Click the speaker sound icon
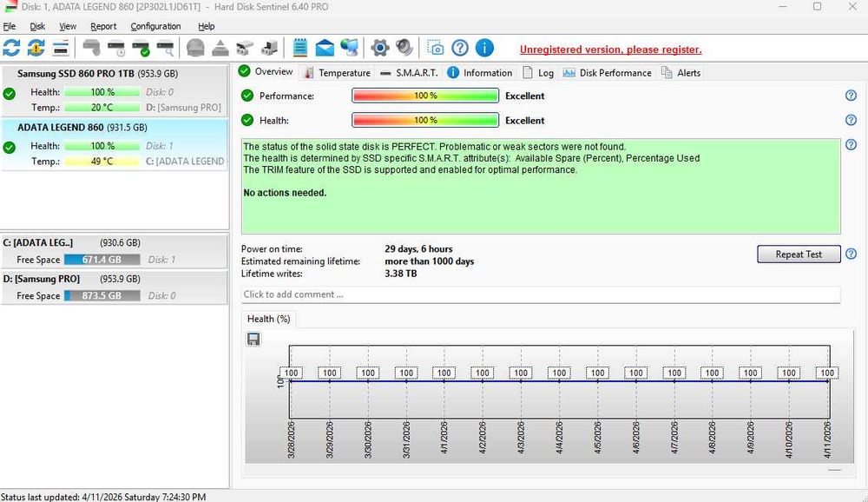868x502 pixels. tap(404, 49)
